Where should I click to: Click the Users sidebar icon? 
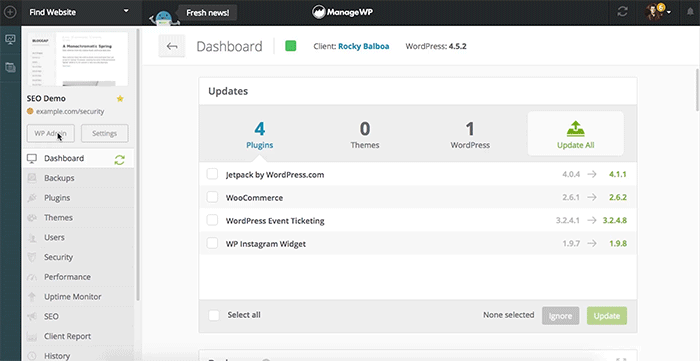pyautogui.click(x=32, y=237)
